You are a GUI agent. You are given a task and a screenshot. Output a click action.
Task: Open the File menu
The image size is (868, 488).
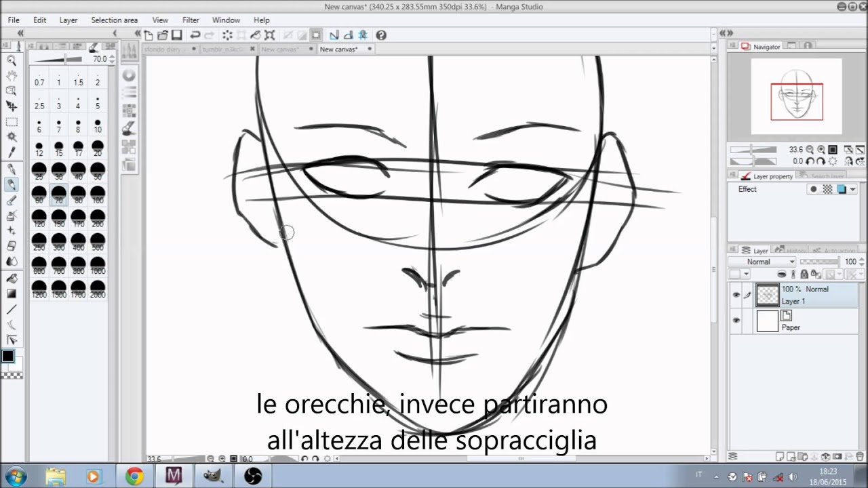tap(14, 20)
